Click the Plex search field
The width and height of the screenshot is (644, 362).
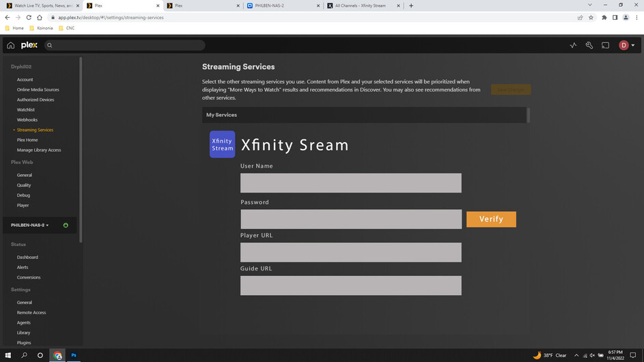coord(124,45)
